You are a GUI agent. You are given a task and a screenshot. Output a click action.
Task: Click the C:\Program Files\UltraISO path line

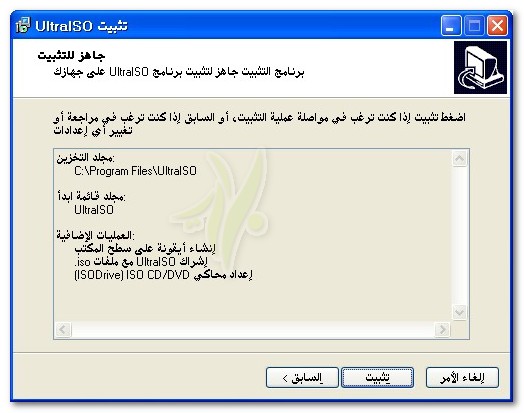pyautogui.click(x=135, y=171)
